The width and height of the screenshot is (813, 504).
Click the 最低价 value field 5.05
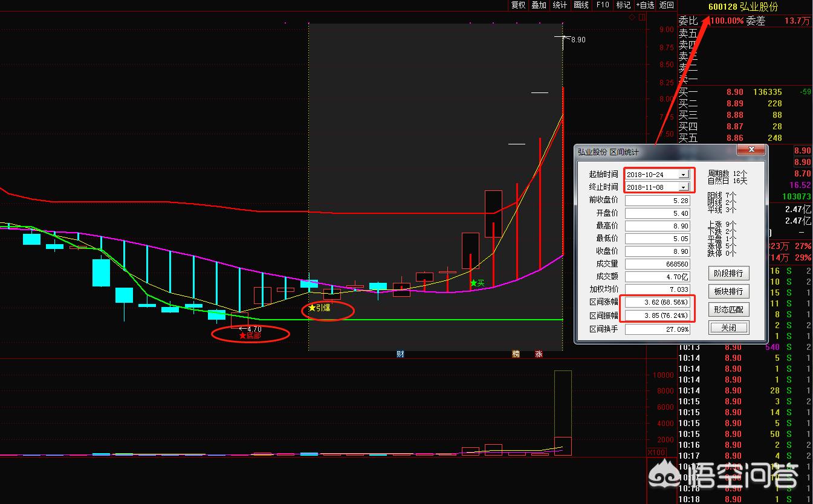point(658,239)
